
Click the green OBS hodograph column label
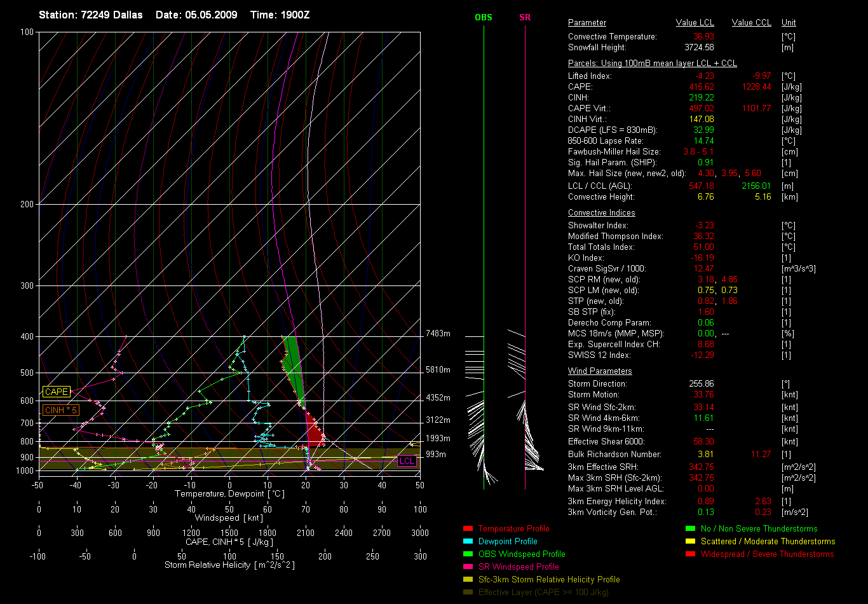[x=484, y=18]
